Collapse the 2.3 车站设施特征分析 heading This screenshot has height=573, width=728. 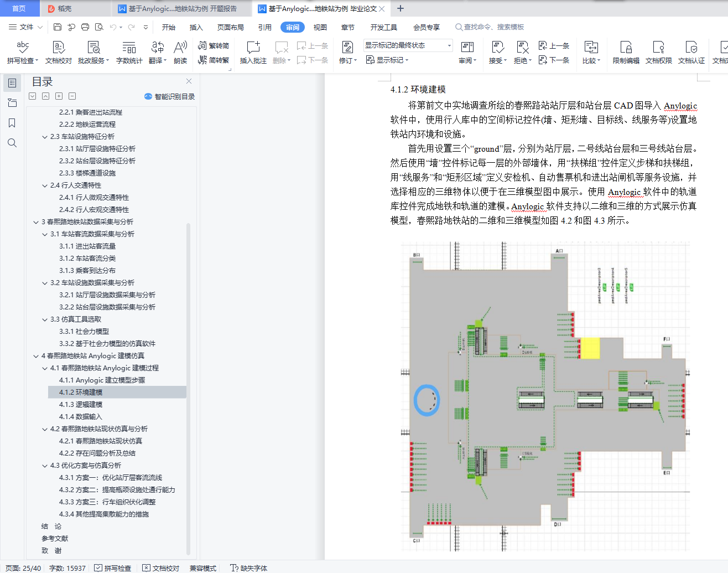pos(45,137)
